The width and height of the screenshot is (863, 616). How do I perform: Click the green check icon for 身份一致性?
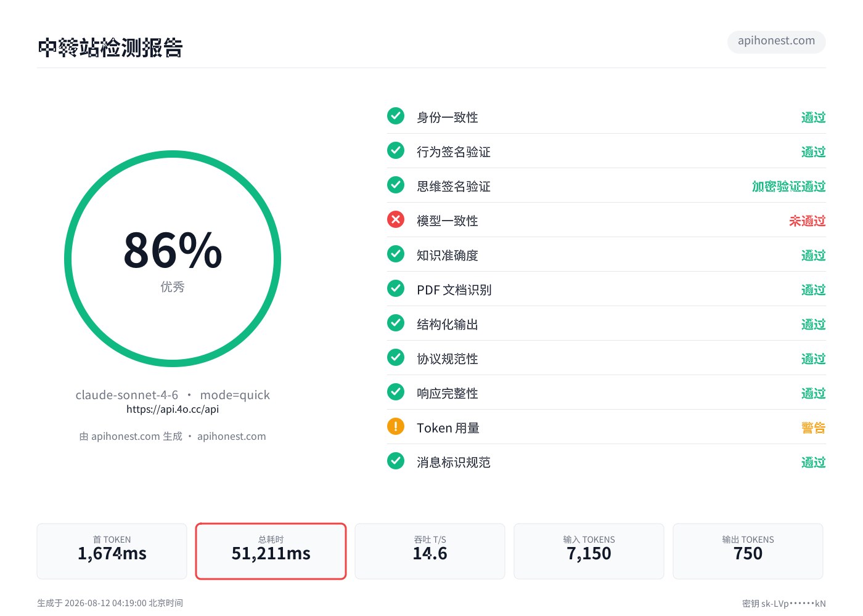[396, 116]
